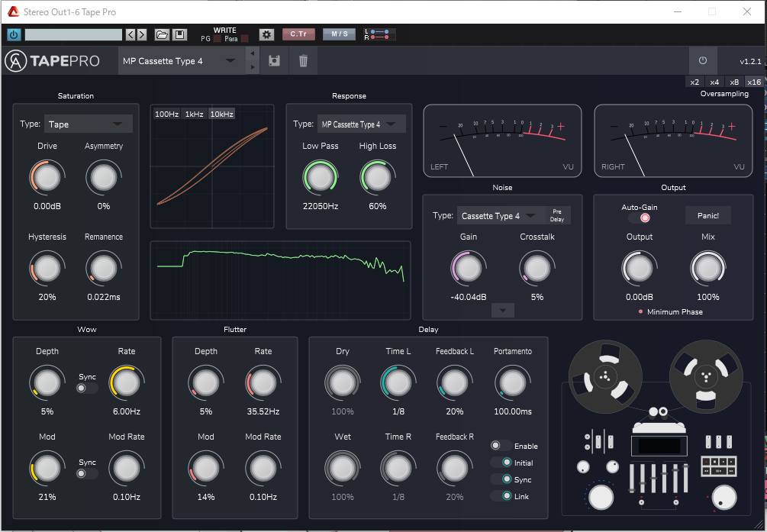Viewport: 767px width, 532px height.
Task: Save the MP Cassette Type 4 preset
Action: pos(275,61)
